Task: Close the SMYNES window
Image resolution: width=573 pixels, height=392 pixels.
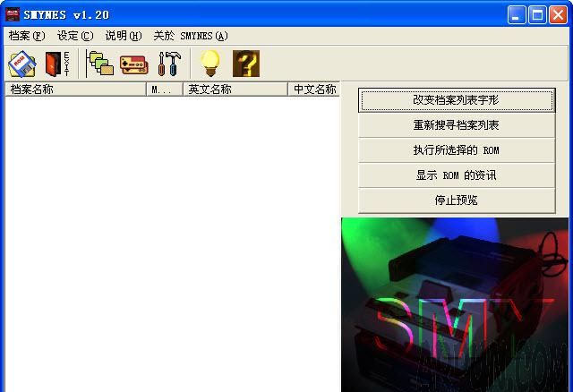Action: click(559, 15)
